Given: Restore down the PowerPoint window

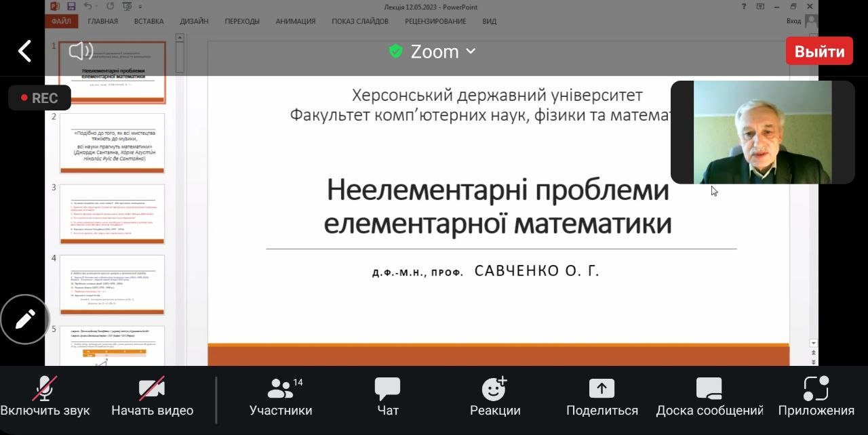Looking at the screenshot, I should 793,7.
